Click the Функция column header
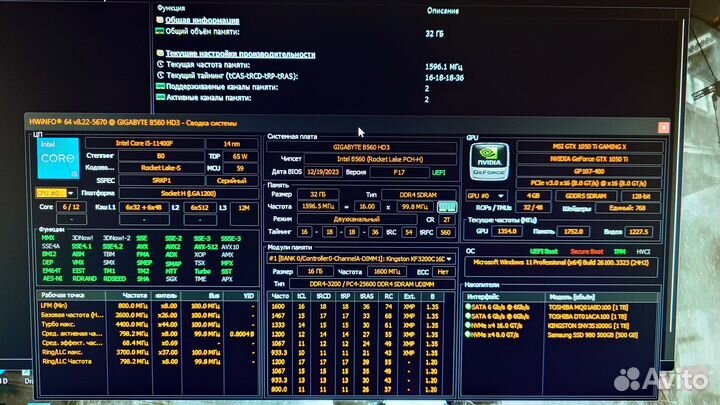This screenshot has height=405, width=720. (171, 8)
